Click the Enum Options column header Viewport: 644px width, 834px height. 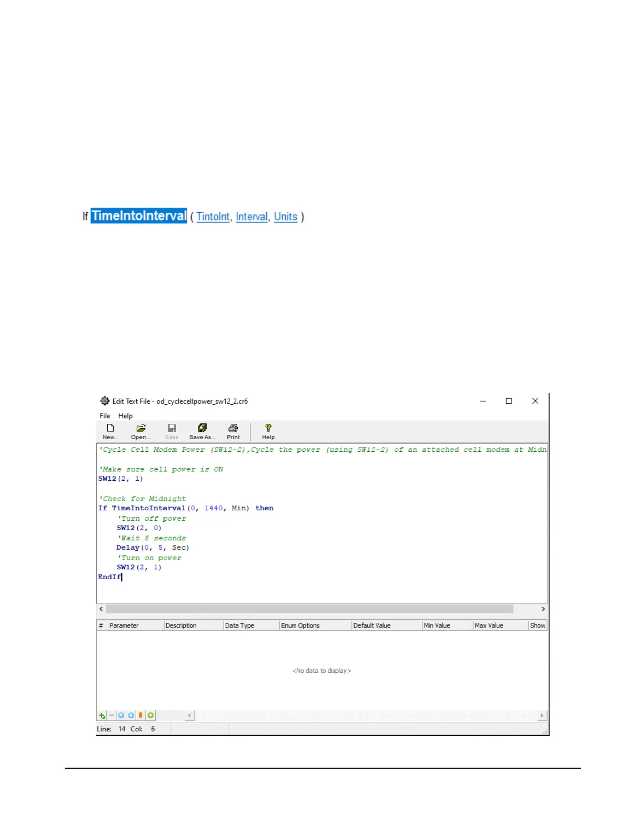click(x=316, y=625)
